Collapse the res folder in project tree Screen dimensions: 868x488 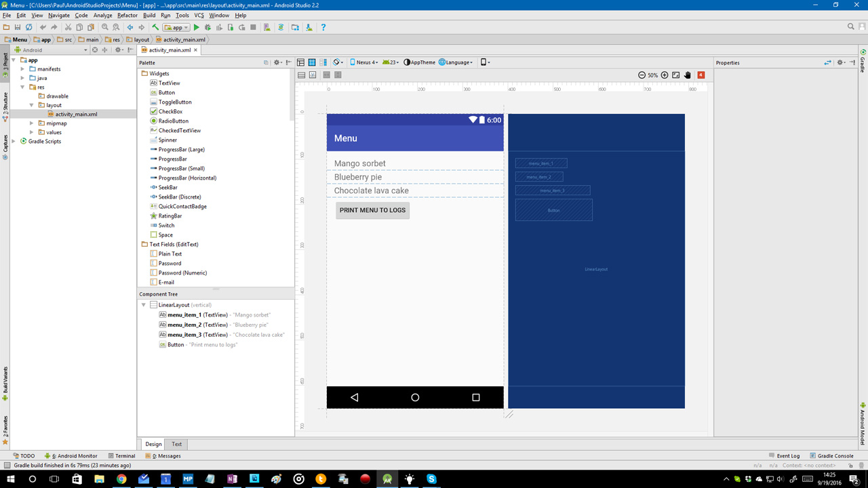click(22, 87)
